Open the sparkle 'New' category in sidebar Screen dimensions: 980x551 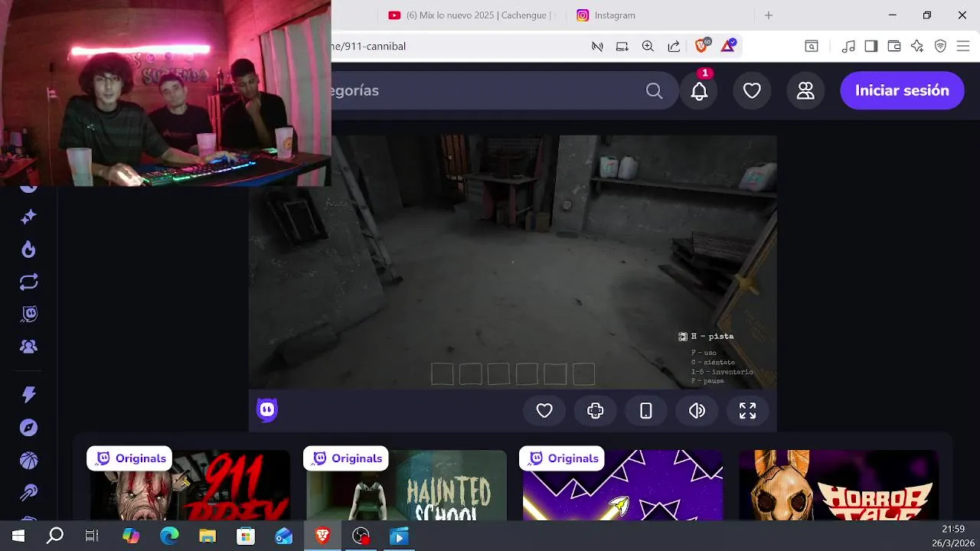click(x=28, y=217)
